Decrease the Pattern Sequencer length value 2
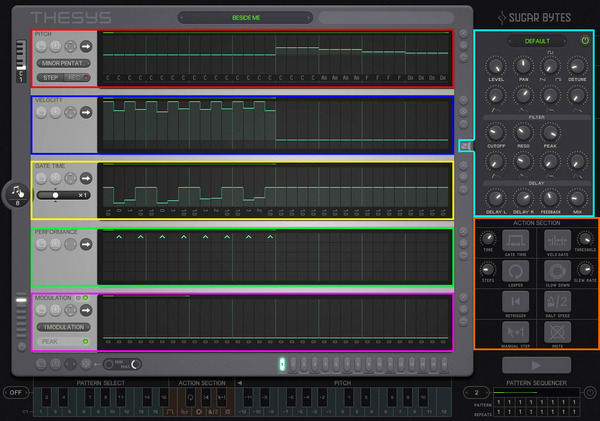Viewport: 600px width, 421px height. tap(466, 392)
